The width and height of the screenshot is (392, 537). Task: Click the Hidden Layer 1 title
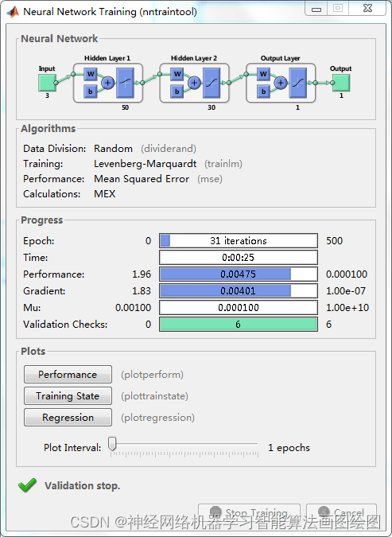[x=107, y=58]
